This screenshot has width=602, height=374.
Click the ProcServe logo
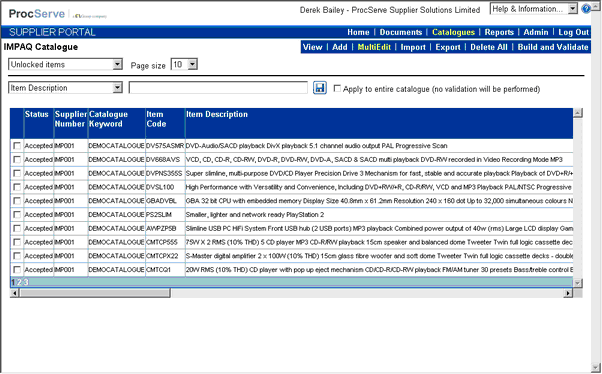37,14
